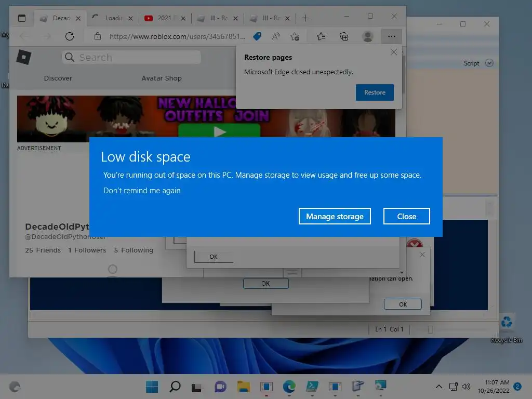The height and width of the screenshot is (399, 532).
Task: Click the Edge back arrow
Action: [24, 36]
